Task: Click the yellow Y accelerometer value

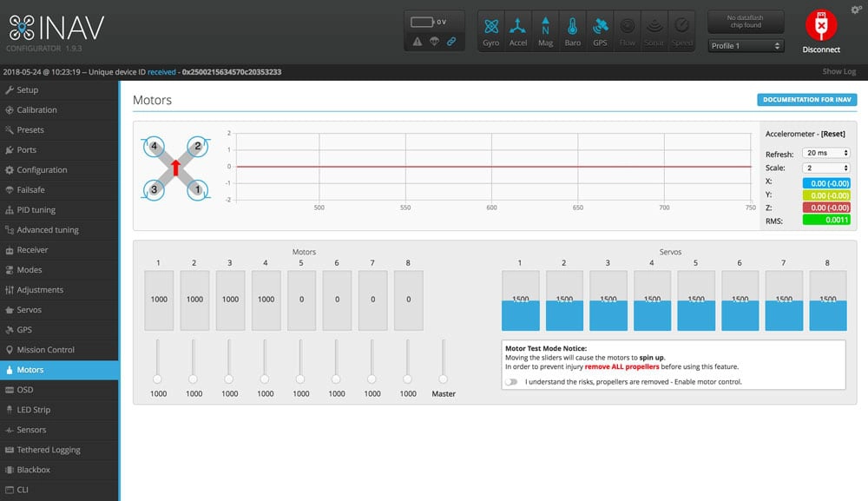Action: (826, 195)
